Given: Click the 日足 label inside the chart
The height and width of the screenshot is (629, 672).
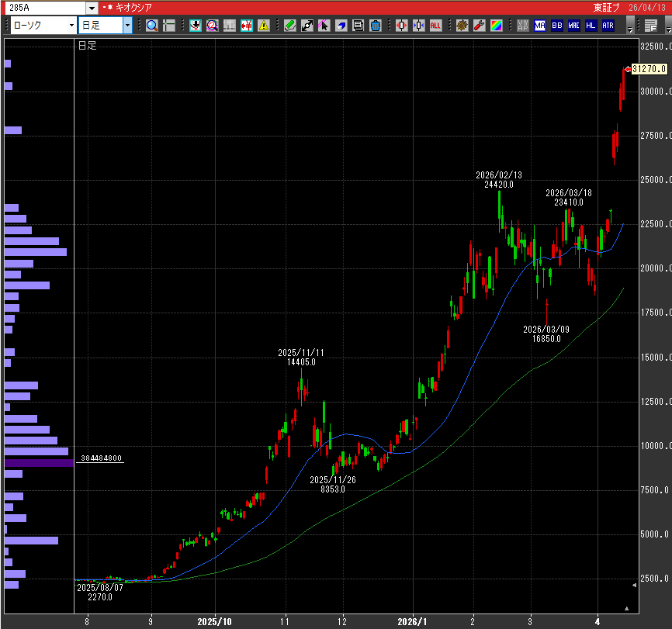Looking at the screenshot, I should coord(88,46).
